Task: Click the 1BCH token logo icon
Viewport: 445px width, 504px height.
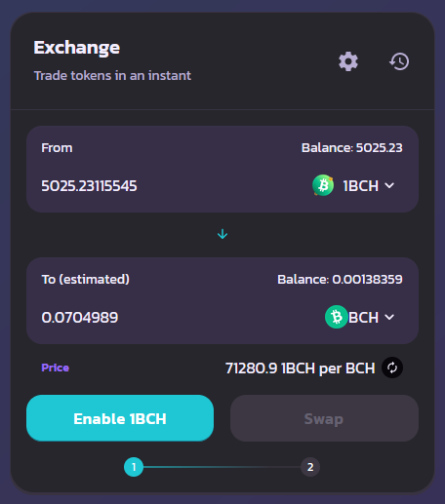Action: pos(323,185)
